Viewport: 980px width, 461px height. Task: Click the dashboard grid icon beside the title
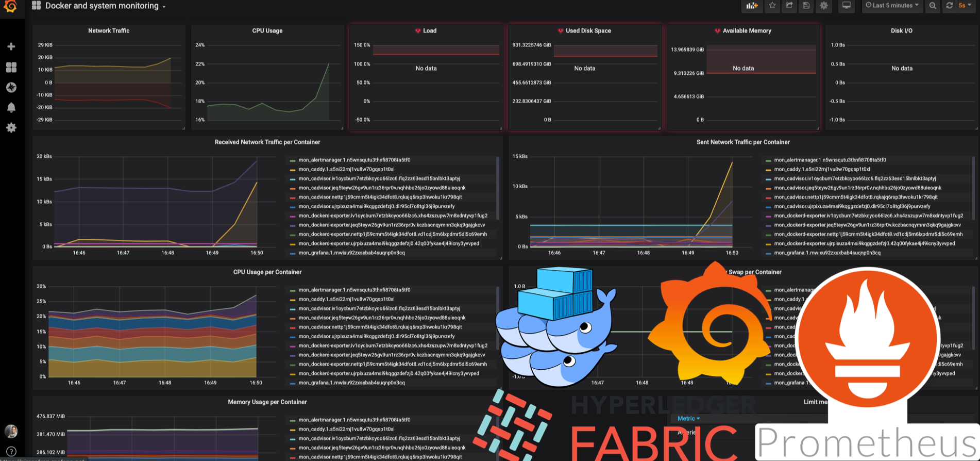[36, 6]
